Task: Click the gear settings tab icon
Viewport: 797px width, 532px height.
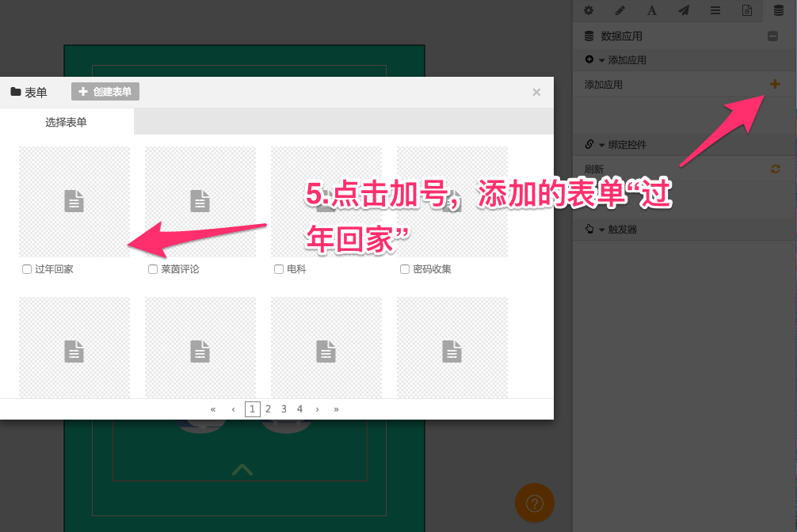Action: [589, 10]
